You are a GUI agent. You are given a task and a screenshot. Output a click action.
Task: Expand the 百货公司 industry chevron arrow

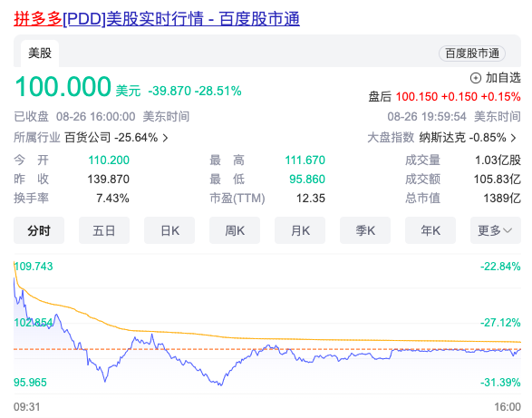coord(165,138)
